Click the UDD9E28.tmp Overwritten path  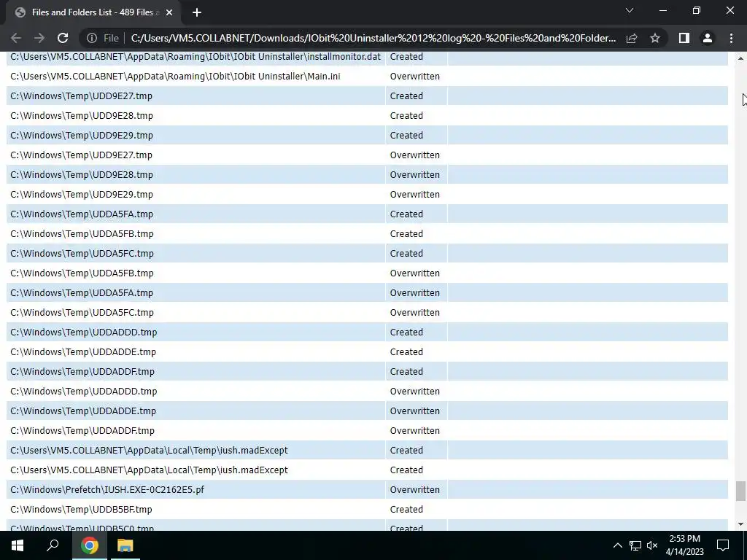pos(82,175)
